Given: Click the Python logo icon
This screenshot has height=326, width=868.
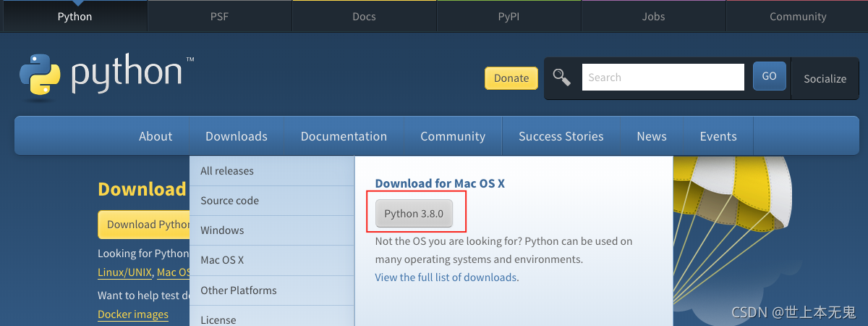Looking at the screenshot, I should [x=41, y=75].
